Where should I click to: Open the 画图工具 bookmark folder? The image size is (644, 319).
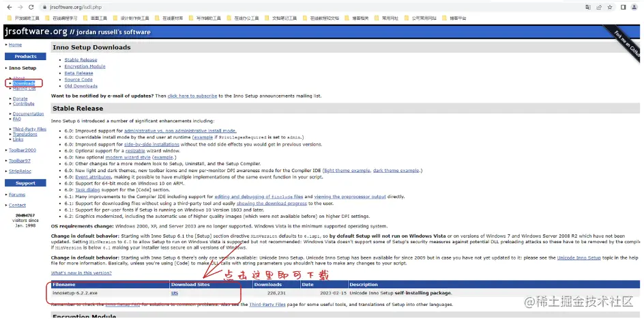click(x=95, y=18)
